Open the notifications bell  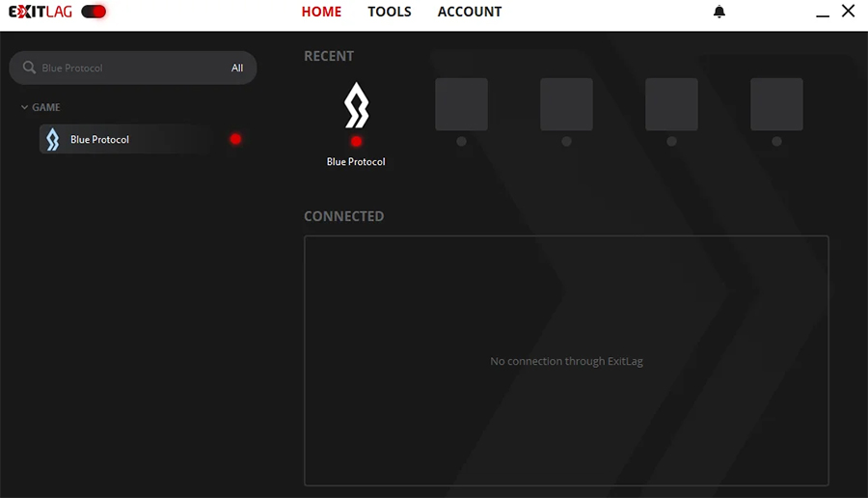point(719,12)
